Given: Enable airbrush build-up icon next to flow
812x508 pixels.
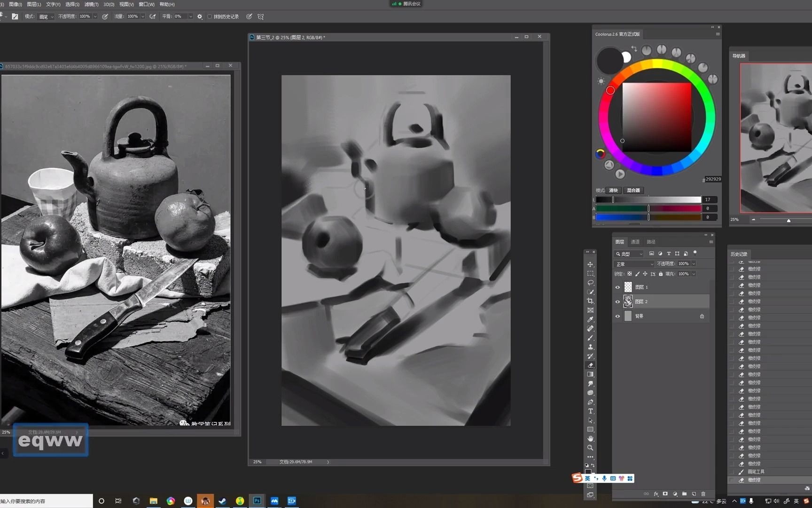Looking at the screenshot, I should point(153,16).
